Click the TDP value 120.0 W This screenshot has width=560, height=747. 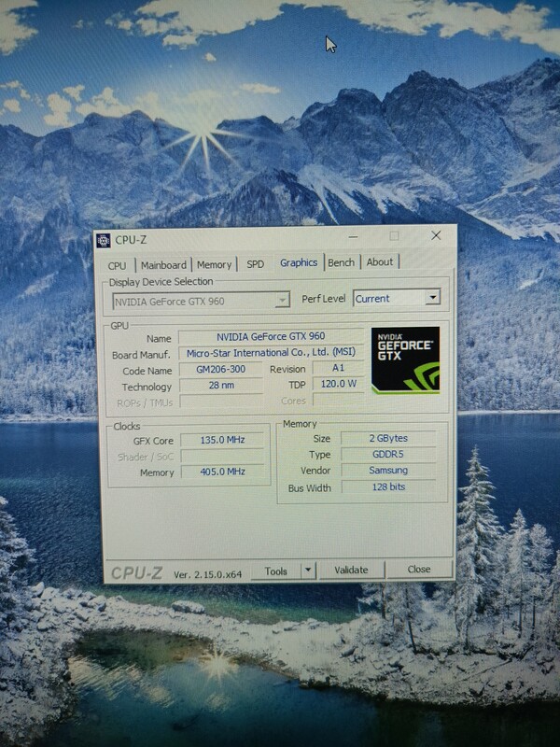click(338, 384)
